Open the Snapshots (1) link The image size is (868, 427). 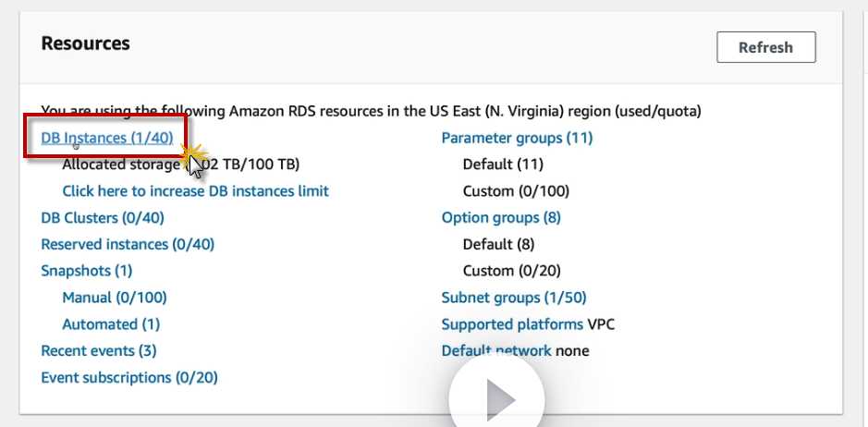[86, 271]
